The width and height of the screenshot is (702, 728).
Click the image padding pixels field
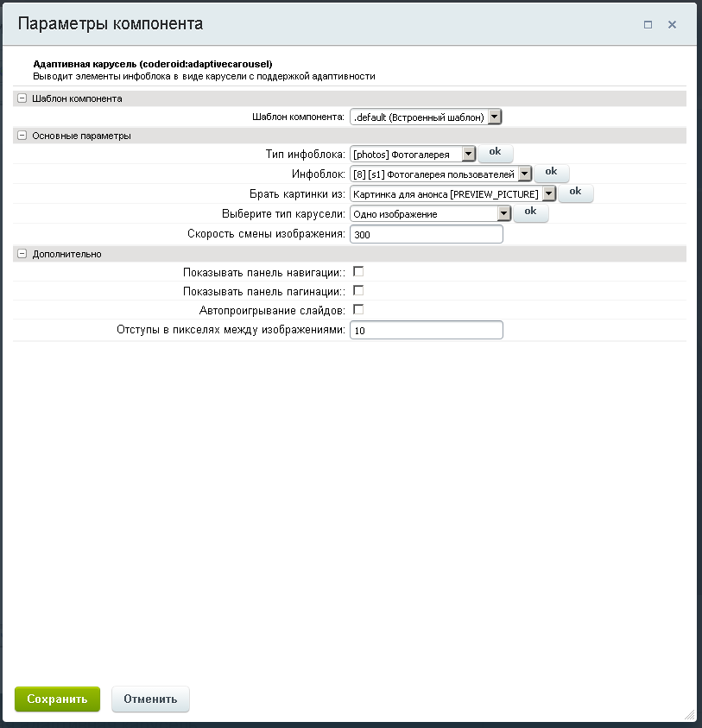click(x=426, y=330)
